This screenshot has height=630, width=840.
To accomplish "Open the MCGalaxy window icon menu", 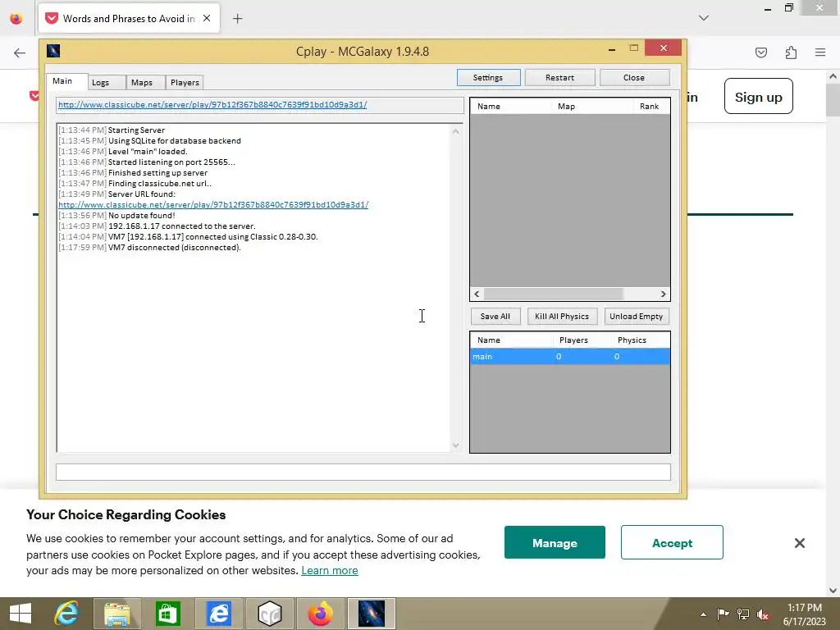I will pyautogui.click(x=53, y=51).
